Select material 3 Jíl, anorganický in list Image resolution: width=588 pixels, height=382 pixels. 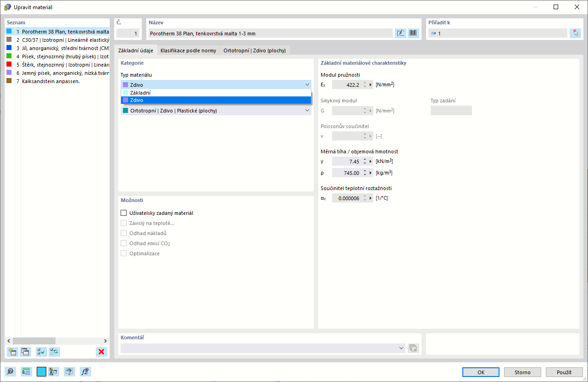57,48
